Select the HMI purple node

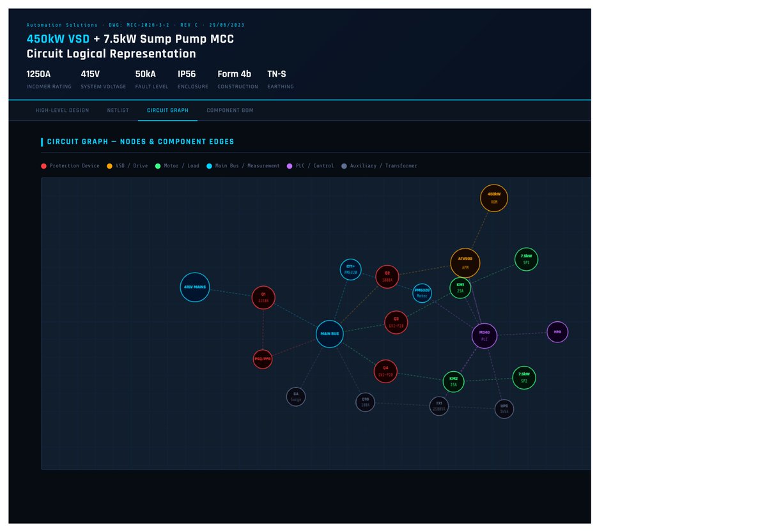557,332
